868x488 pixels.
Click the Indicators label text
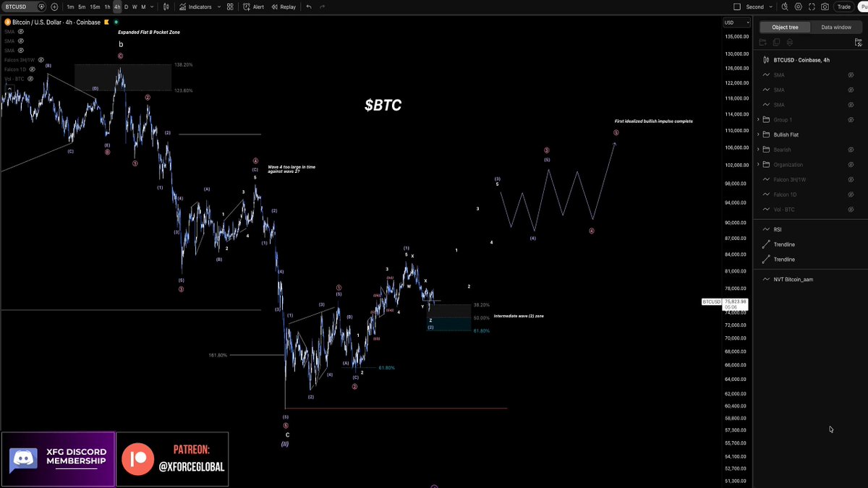click(200, 7)
